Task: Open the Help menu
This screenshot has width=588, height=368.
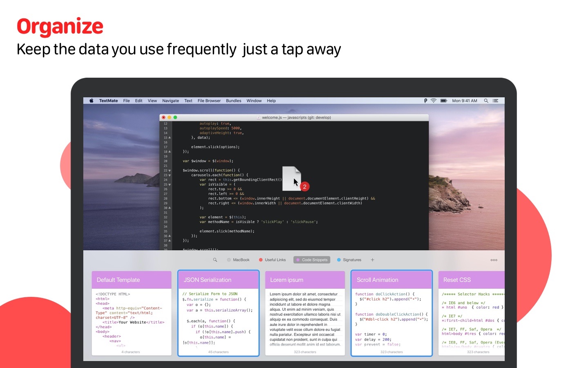Action: (x=271, y=101)
